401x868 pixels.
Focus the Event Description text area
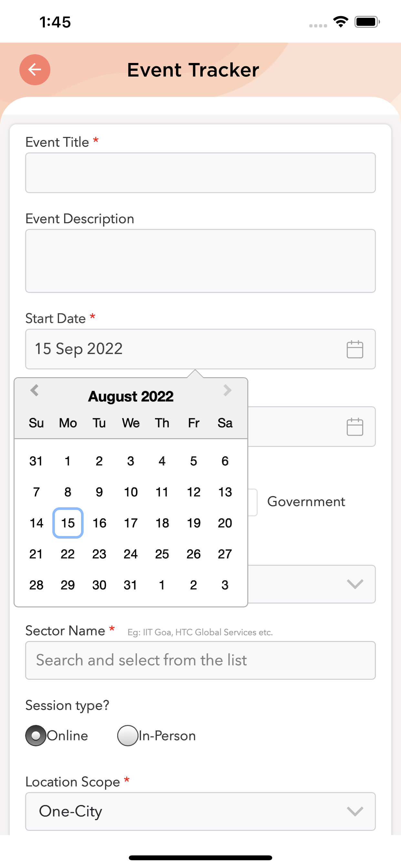click(x=200, y=261)
